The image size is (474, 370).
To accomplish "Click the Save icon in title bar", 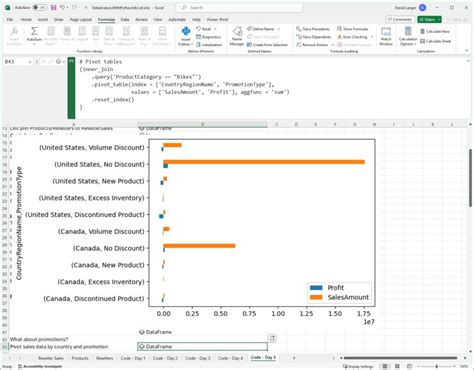I will pos(53,7).
